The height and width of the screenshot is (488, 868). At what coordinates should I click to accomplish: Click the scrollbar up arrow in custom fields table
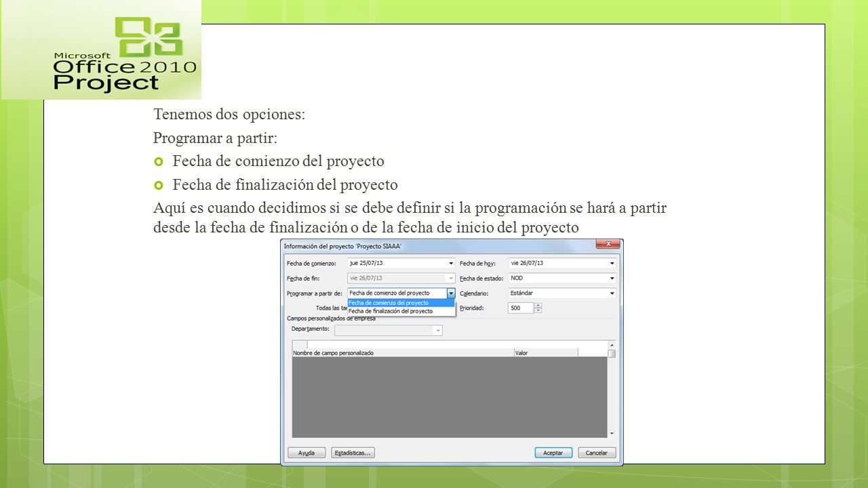click(x=612, y=344)
